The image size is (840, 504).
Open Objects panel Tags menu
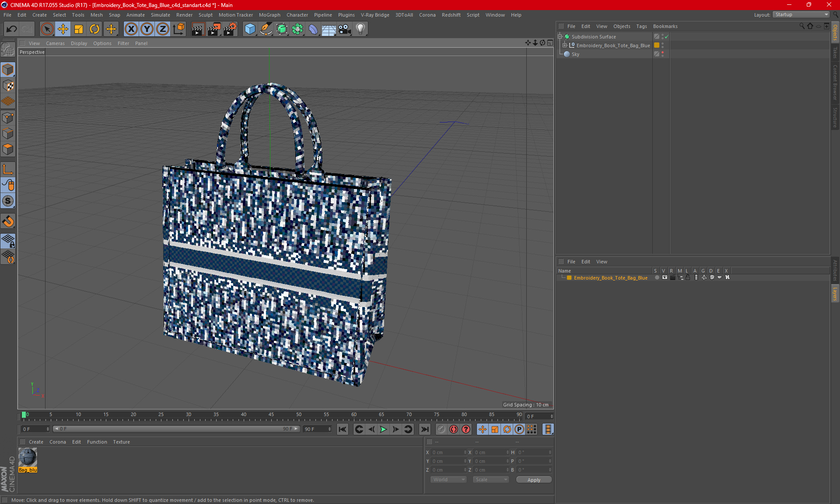641,26
